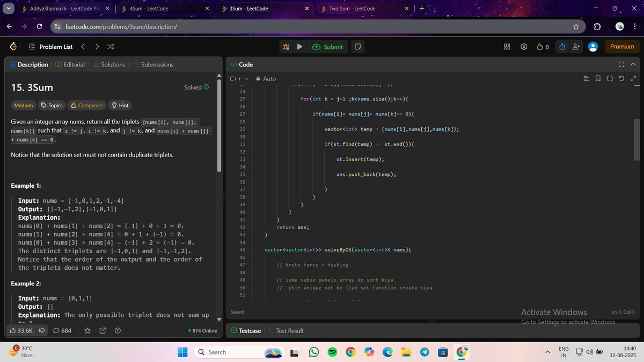
Task: Click the streak fire icon
Action: (x=543, y=47)
